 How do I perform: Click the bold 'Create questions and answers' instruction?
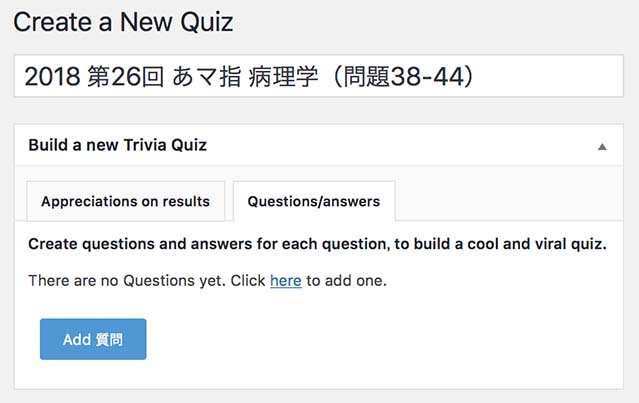317,243
